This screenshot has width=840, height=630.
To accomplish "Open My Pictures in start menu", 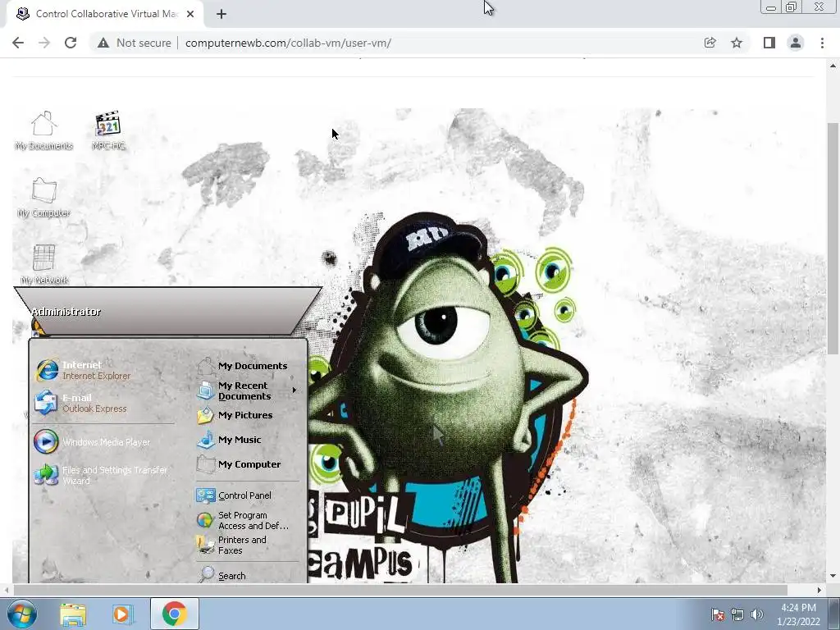I will [x=235, y=415].
